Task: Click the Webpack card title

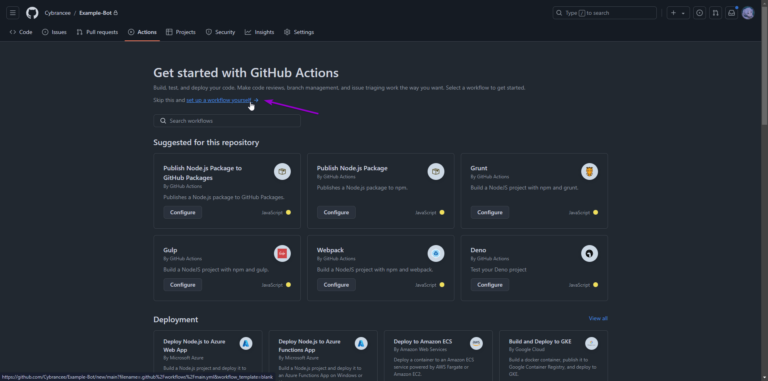Action: pyautogui.click(x=330, y=250)
